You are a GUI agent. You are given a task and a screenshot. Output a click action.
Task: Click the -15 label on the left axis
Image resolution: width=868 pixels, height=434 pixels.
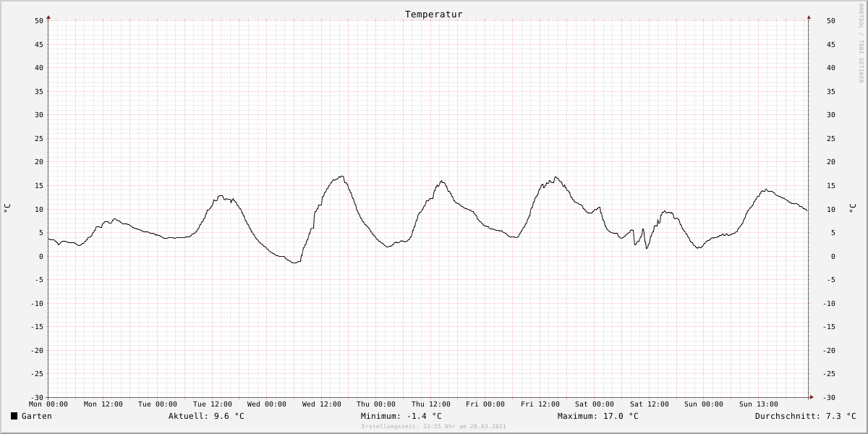[x=37, y=327]
